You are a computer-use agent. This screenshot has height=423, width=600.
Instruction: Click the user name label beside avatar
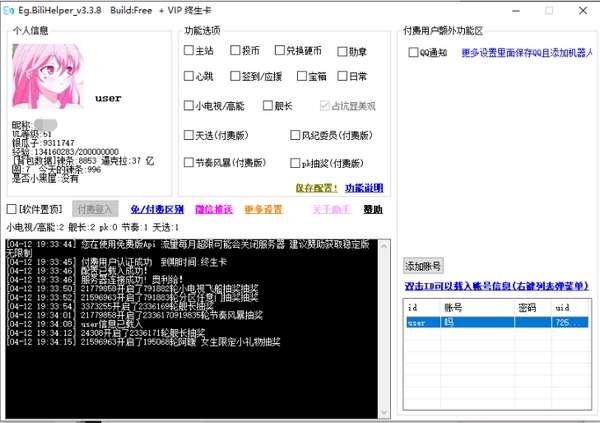pos(108,98)
